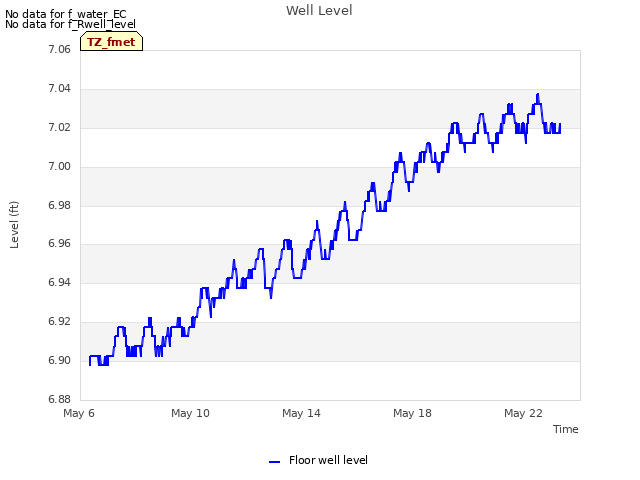Click the 7.00 y-axis tick label
Viewport: 640px width, 480px height.
60,167
